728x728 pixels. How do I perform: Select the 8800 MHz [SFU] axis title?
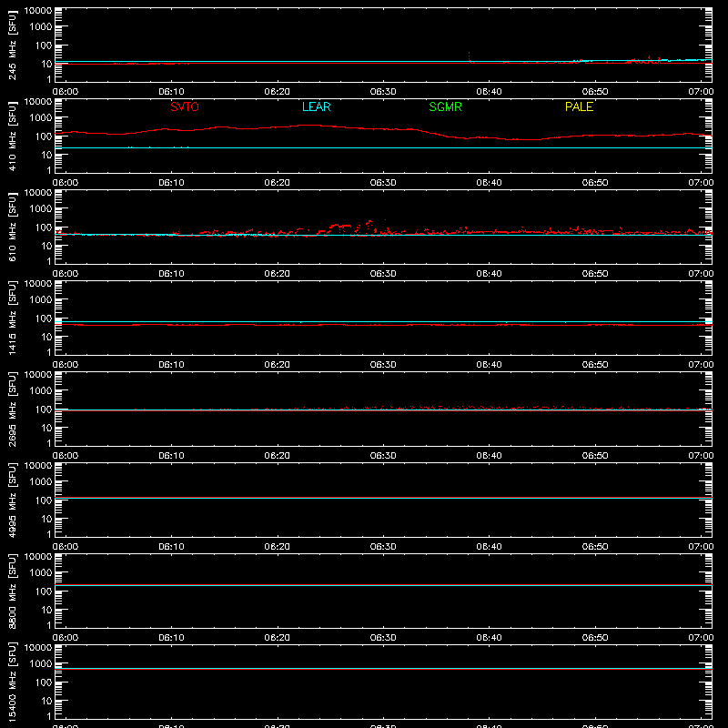click(x=12, y=591)
